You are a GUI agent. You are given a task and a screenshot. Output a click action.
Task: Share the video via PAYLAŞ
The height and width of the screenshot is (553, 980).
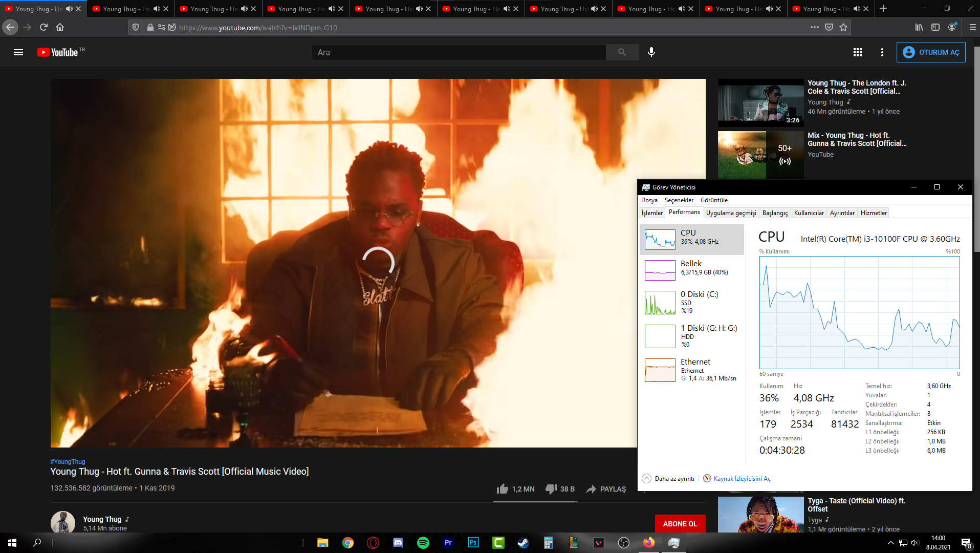[x=606, y=489]
